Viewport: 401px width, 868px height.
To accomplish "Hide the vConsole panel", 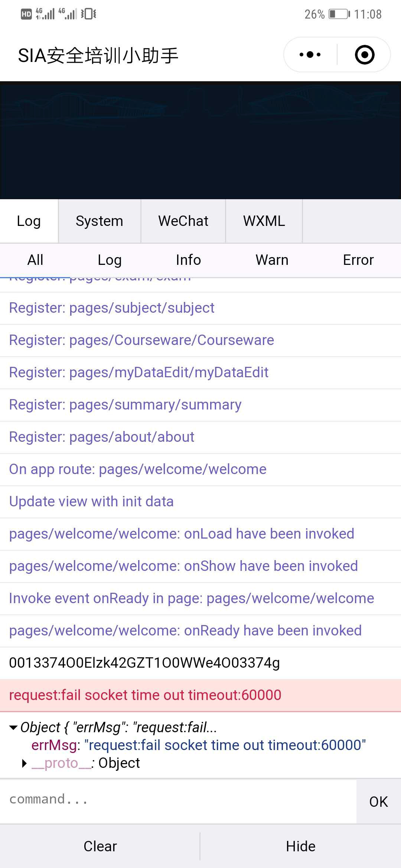I will point(300,846).
